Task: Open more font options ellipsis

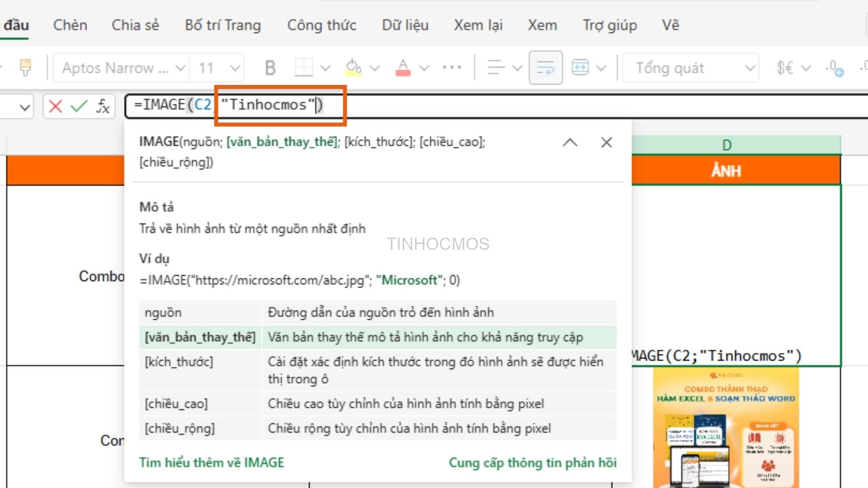Action: click(x=452, y=68)
